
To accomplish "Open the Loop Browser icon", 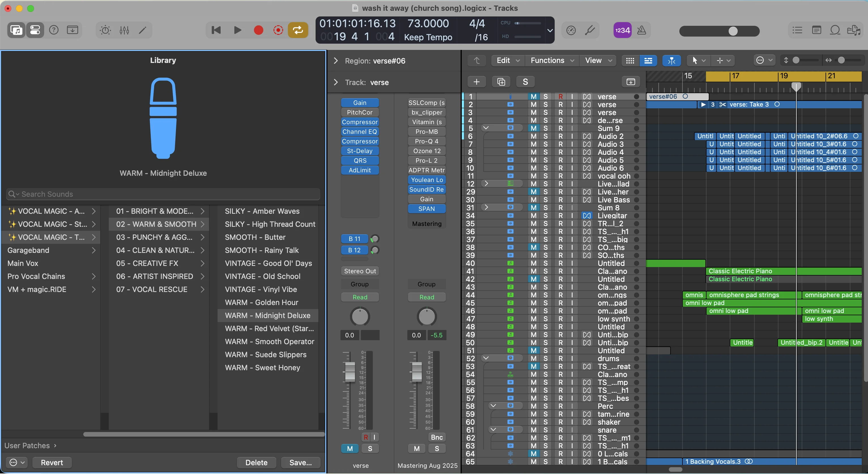I will coord(835,30).
